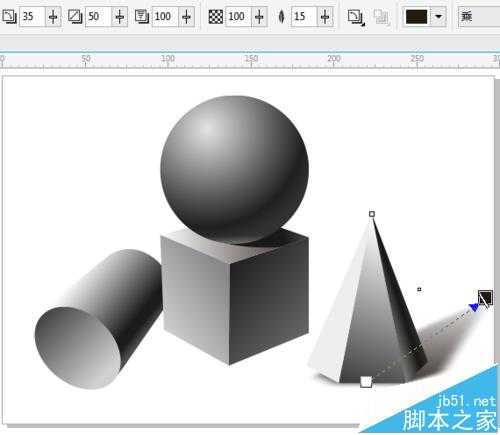
Task: Click the shadow feathering pen-tip icon
Action: [x=281, y=16]
